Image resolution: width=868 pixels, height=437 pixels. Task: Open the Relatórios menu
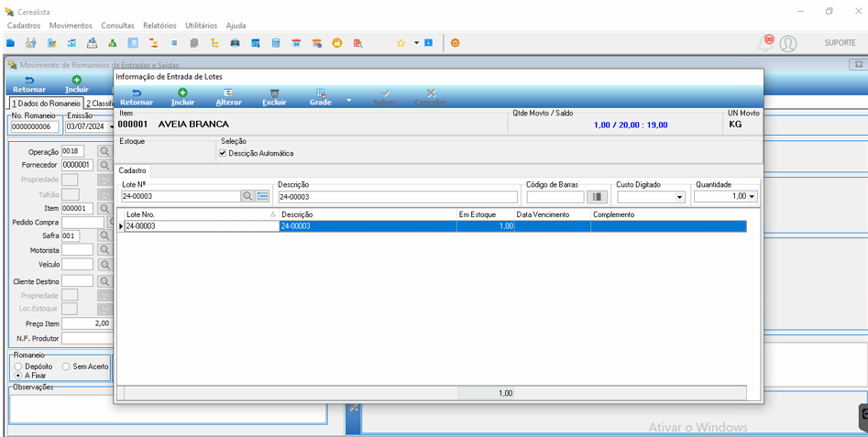pos(159,26)
